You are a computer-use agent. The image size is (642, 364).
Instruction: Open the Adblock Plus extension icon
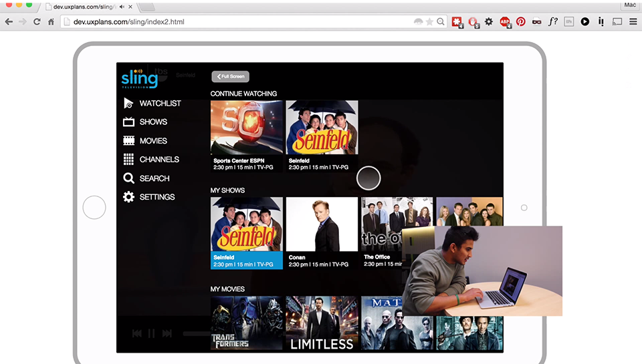click(505, 21)
